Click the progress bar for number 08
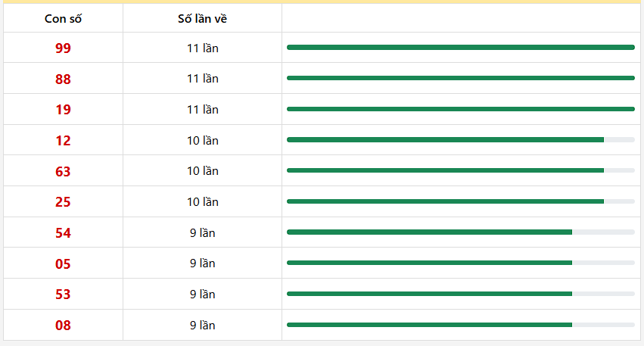This screenshot has height=346, width=644. coord(461,325)
